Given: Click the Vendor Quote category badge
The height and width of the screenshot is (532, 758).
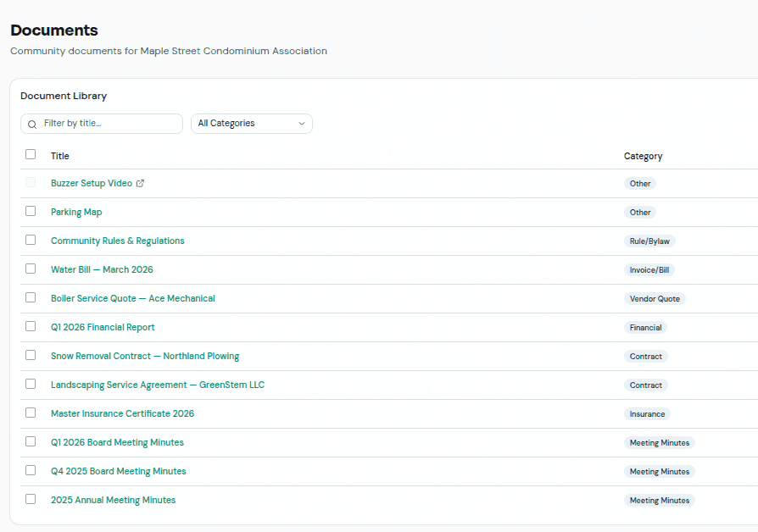Looking at the screenshot, I should (x=655, y=299).
